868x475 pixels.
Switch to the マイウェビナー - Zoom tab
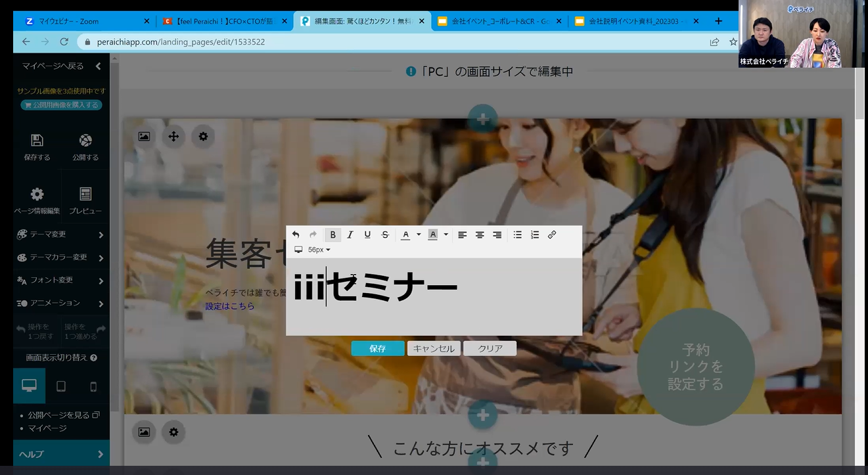(82, 21)
